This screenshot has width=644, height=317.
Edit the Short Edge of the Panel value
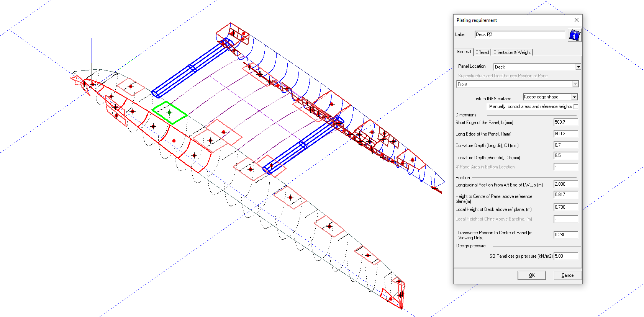565,123
